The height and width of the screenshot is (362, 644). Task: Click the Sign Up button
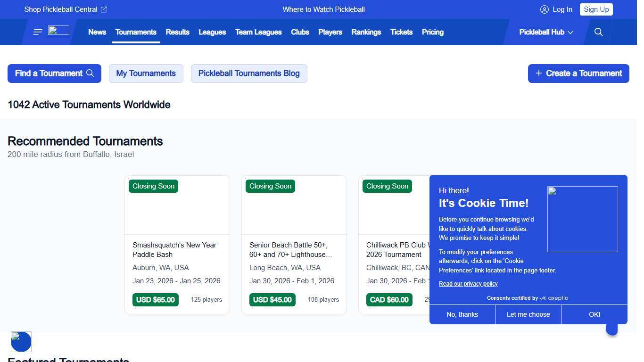coord(596,9)
